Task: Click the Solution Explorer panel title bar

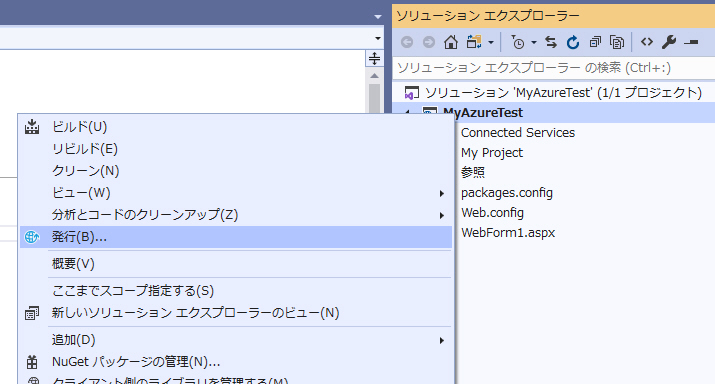Action: [554, 16]
